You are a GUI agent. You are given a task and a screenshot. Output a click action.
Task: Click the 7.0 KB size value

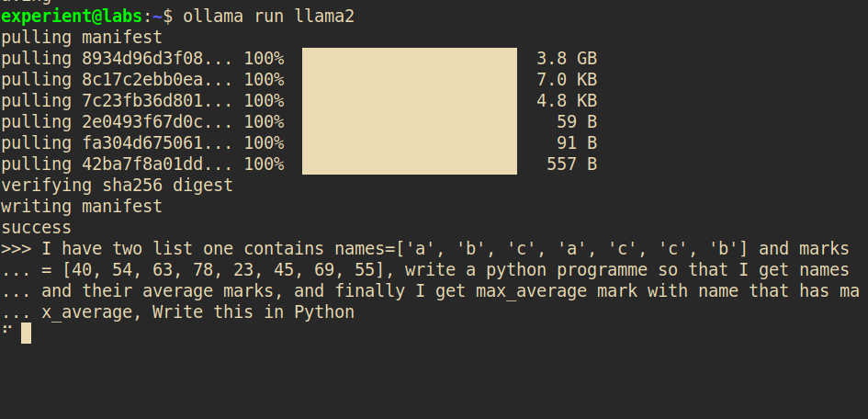567,80
